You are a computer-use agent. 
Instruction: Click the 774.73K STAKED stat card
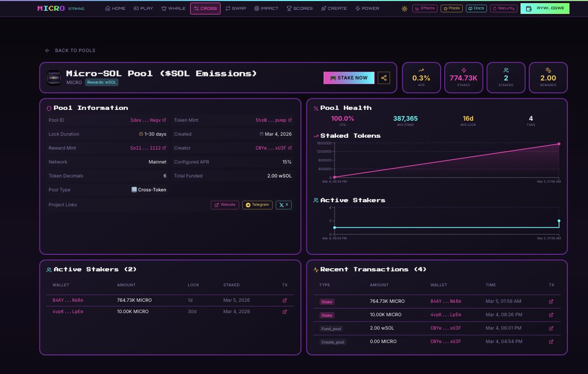pos(463,78)
